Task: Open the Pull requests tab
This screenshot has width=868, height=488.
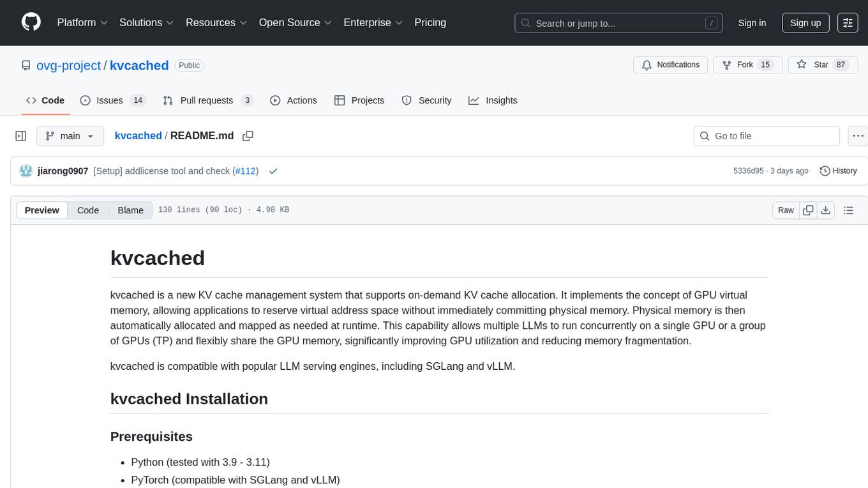Action: tap(208, 100)
